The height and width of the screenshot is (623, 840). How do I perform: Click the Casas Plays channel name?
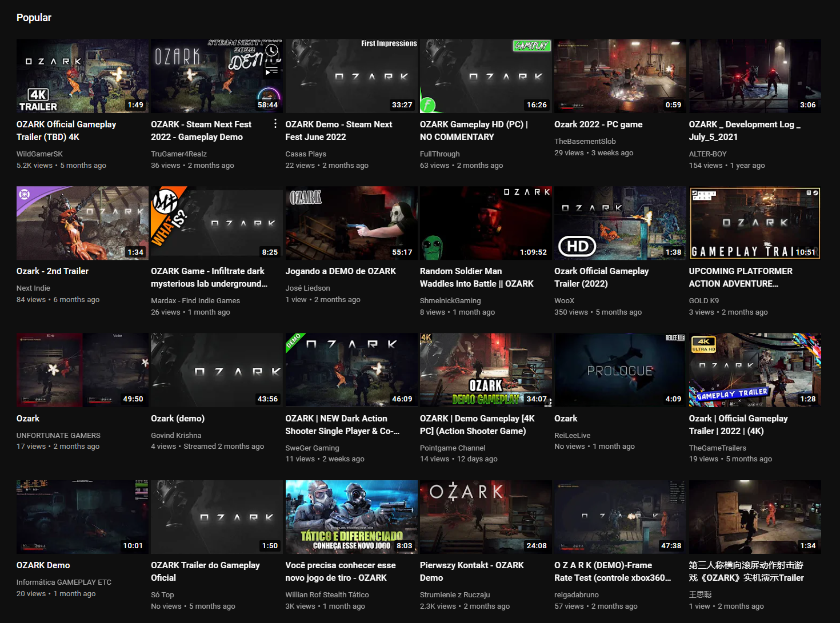306,154
